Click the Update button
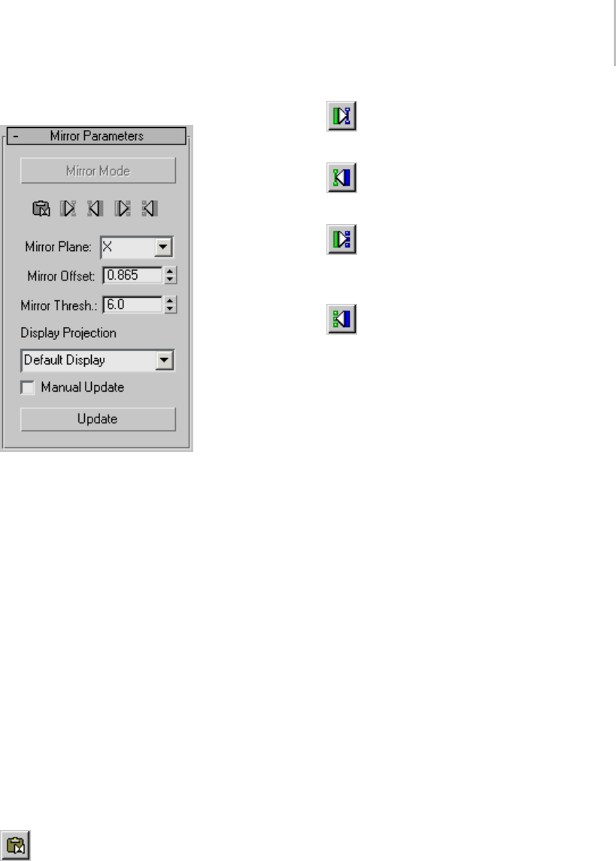Image resolution: width=616 pixels, height=861 pixels. click(99, 419)
